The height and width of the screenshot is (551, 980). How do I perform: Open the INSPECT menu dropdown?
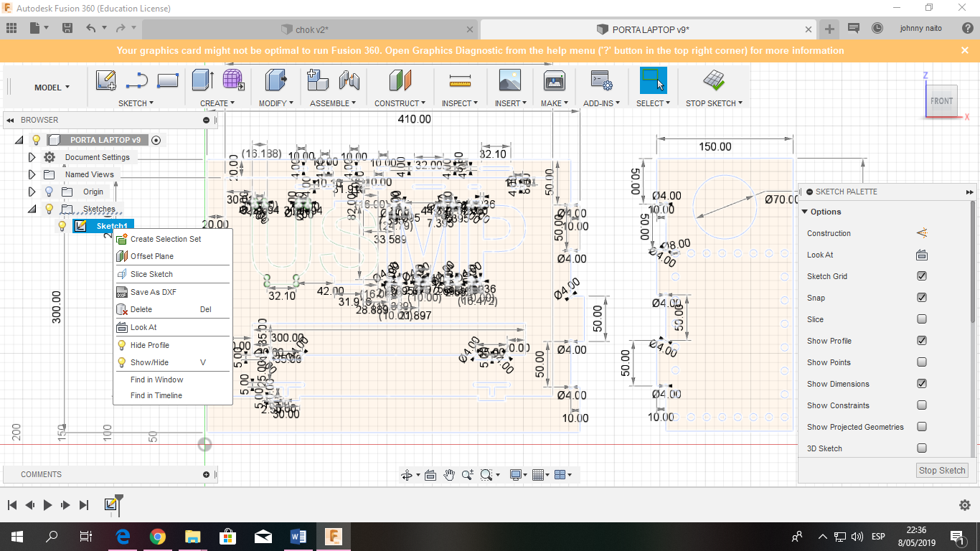[x=460, y=103]
